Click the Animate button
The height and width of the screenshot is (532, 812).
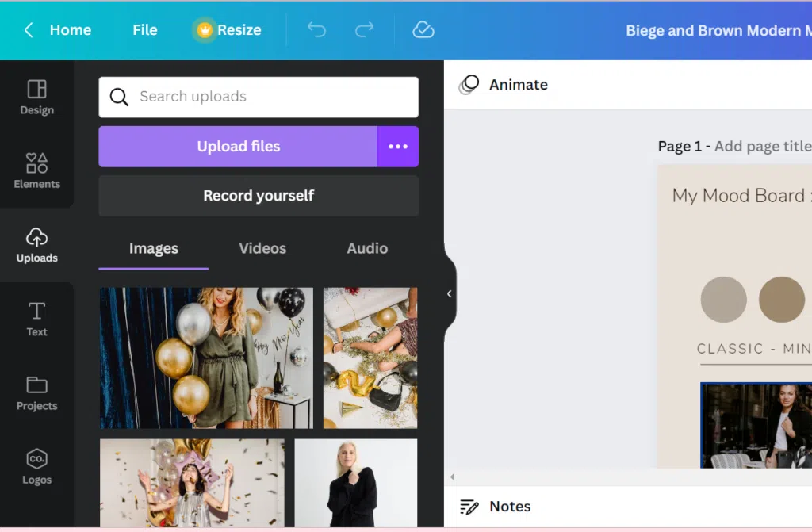[x=504, y=84]
